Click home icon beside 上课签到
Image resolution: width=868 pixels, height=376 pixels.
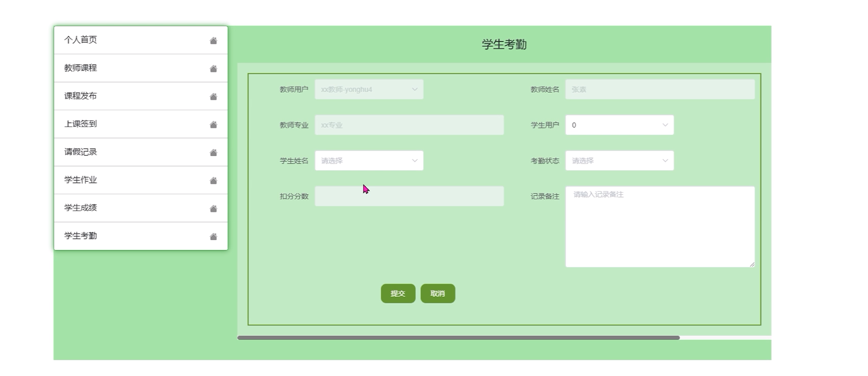click(x=213, y=125)
